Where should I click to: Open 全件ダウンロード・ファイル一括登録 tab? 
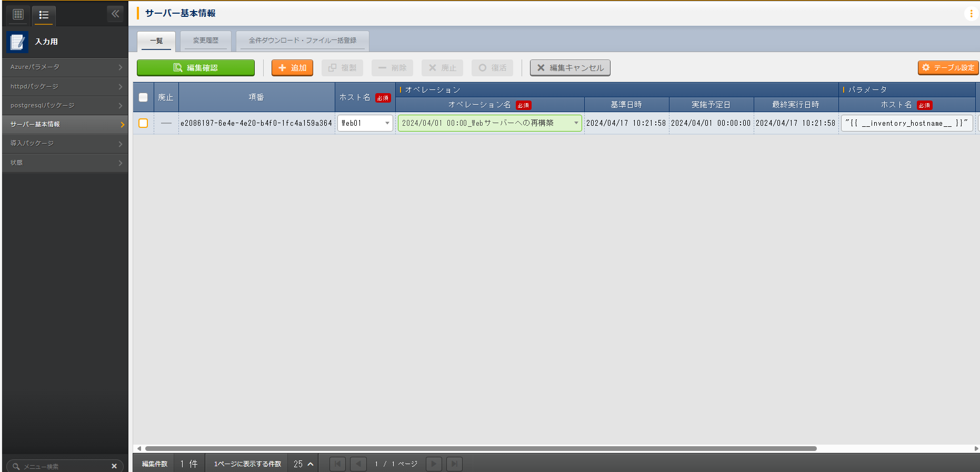302,41
